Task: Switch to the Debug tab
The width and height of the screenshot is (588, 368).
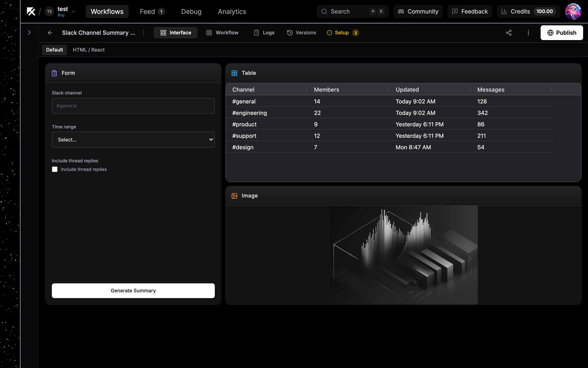Action: [x=191, y=11]
